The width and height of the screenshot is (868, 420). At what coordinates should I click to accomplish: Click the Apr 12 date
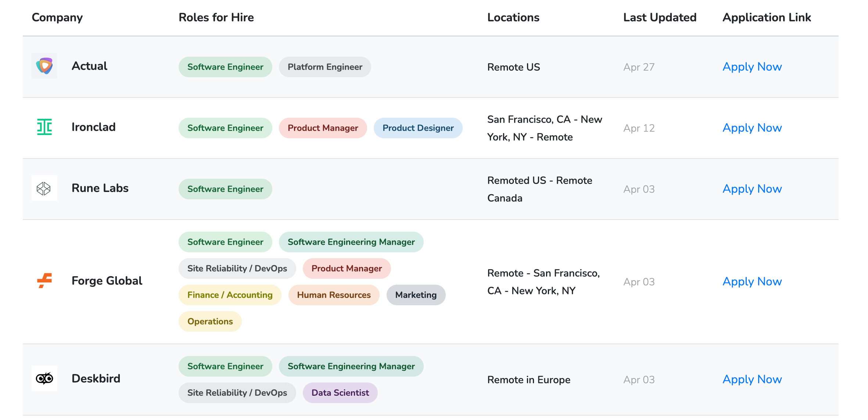(x=639, y=128)
